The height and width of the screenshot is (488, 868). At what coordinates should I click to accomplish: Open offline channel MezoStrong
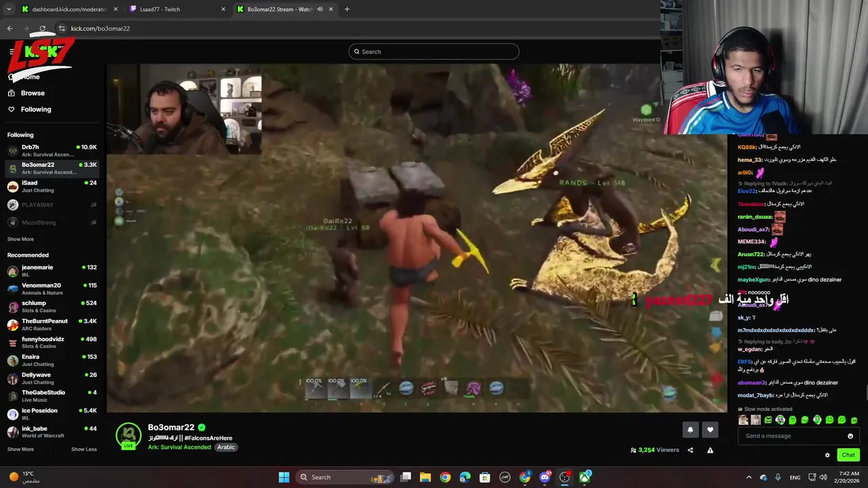coord(52,222)
